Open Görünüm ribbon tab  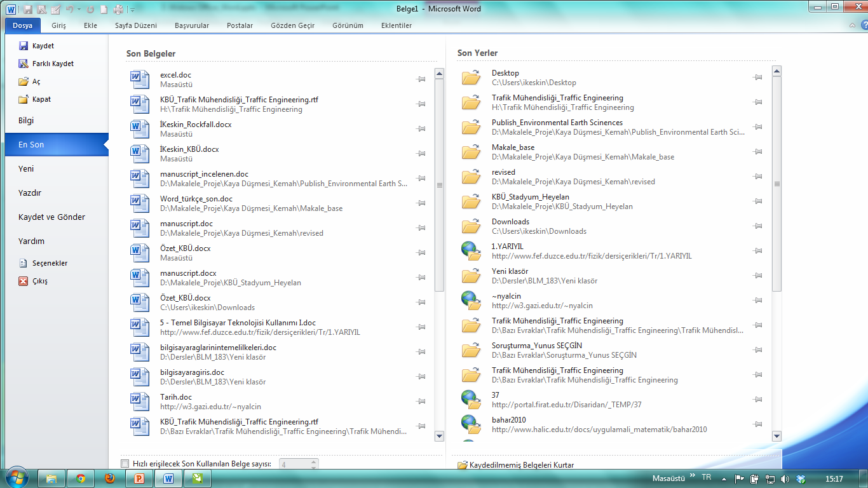348,25
